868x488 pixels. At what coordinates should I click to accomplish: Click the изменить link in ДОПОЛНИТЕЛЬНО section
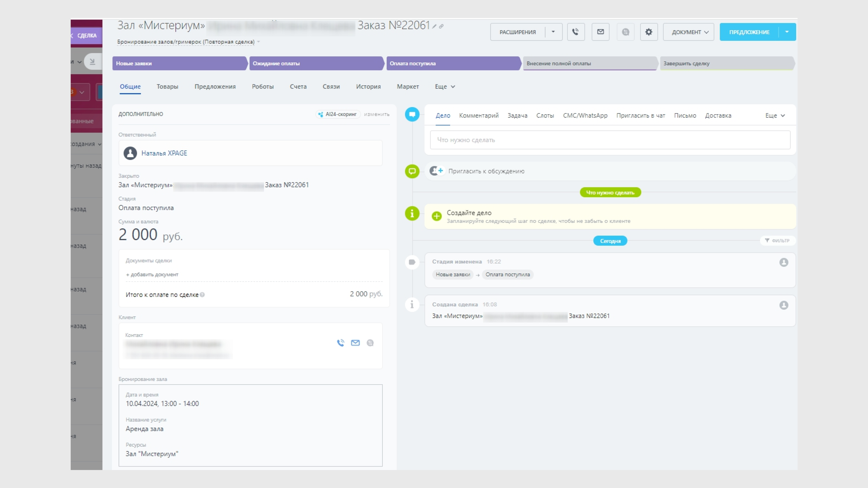click(376, 114)
